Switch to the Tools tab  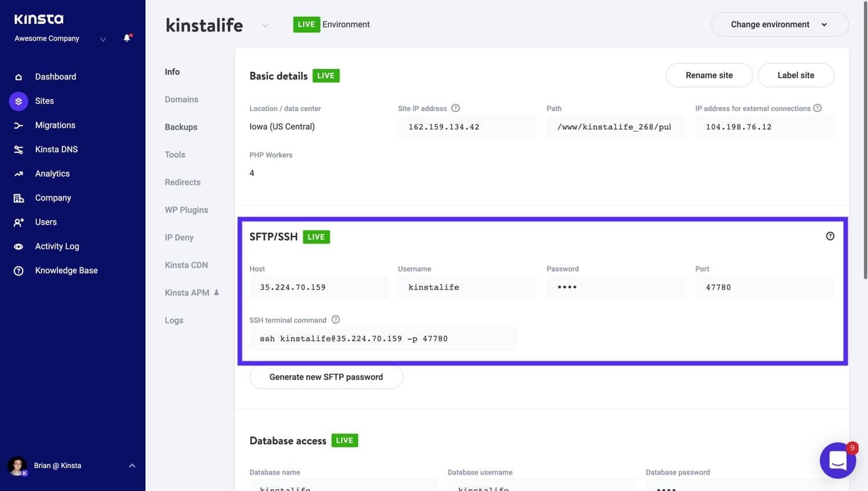(175, 155)
